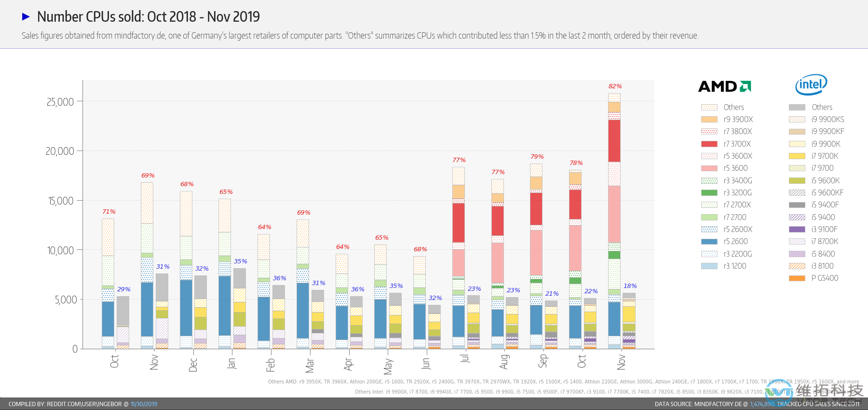Click the i5 9600KF legend label
868x410 pixels.
(827, 192)
